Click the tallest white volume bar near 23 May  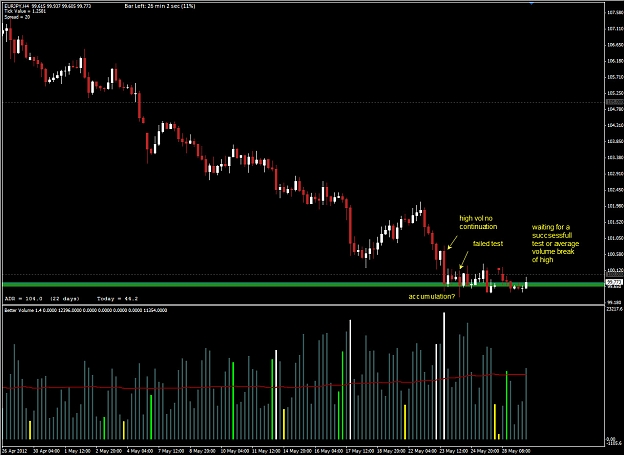point(444,376)
